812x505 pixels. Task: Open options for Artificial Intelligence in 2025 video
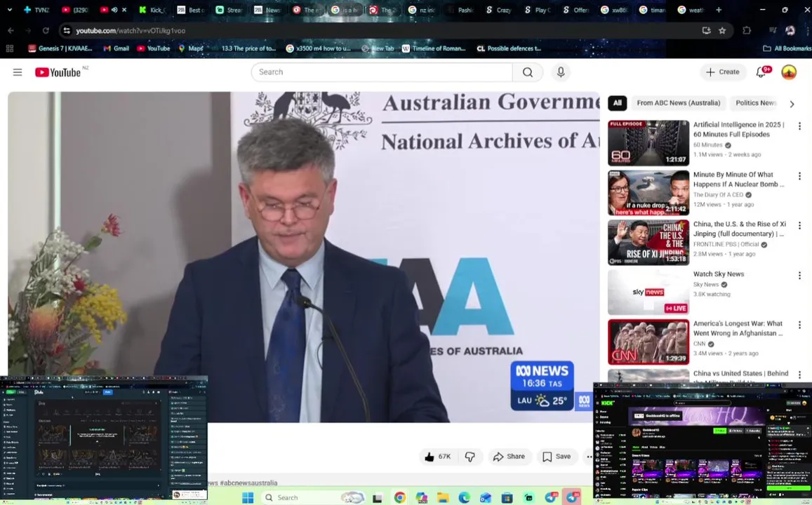tap(799, 126)
